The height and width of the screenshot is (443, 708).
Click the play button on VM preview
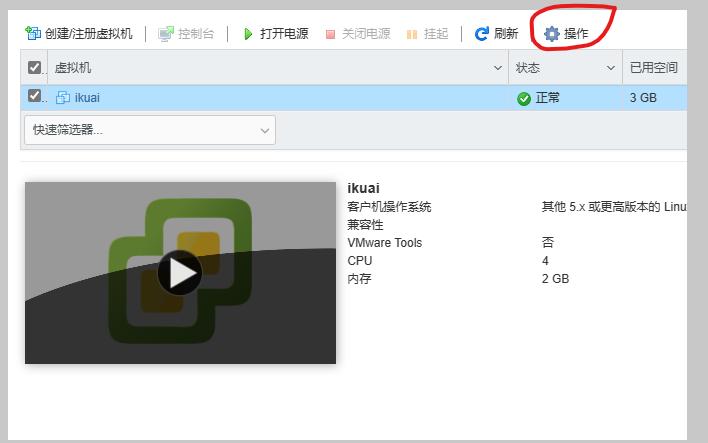pyautogui.click(x=180, y=273)
